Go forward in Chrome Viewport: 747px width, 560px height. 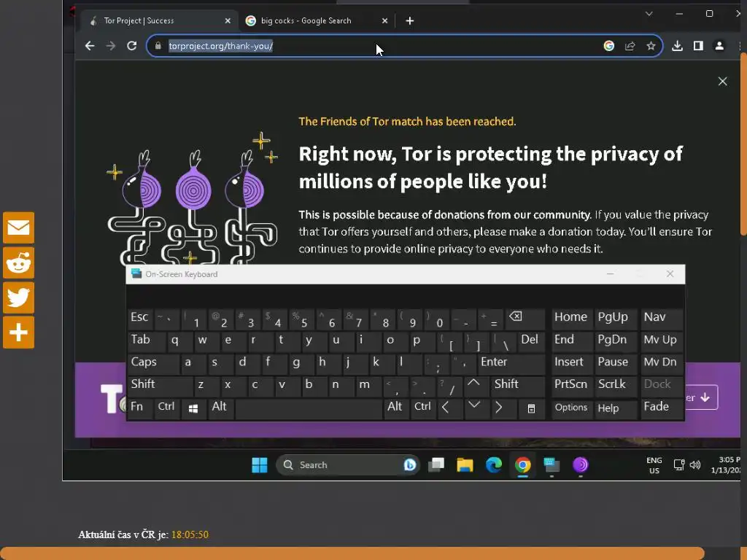[x=111, y=46]
